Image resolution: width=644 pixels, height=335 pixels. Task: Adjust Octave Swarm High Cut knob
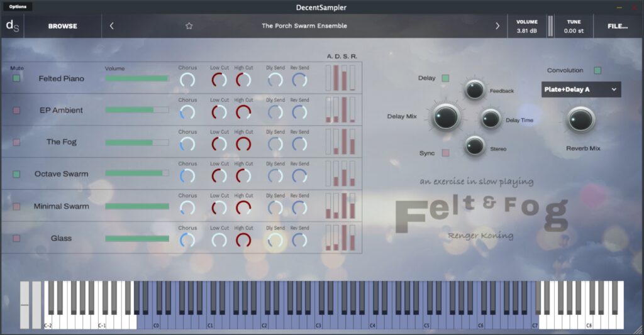243,176
